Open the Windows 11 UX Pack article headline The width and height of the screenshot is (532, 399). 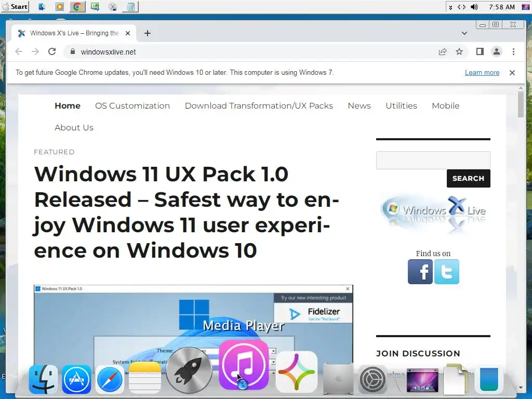click(187, 212)
